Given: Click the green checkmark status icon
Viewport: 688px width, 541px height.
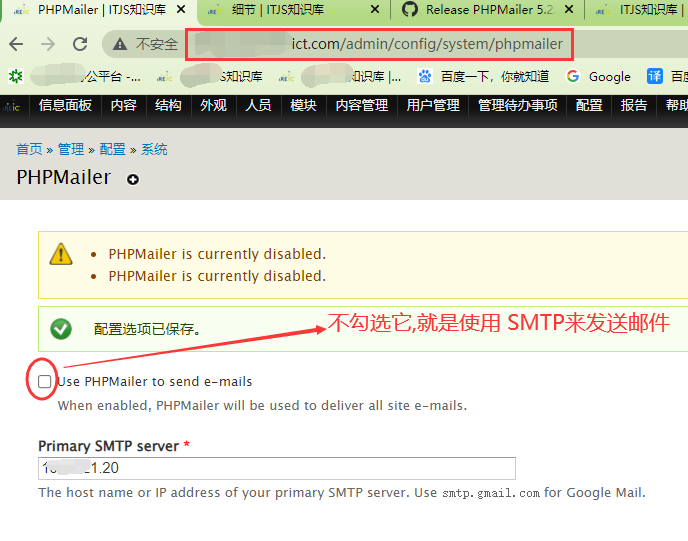Looking at the screenshot, I should pyautogui.click(x=61, y=329).
